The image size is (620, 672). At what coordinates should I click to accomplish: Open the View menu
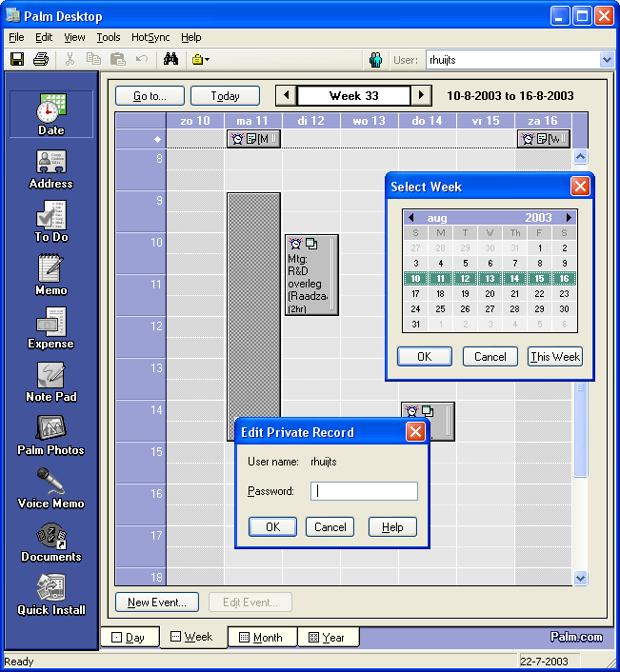point(74,38)
